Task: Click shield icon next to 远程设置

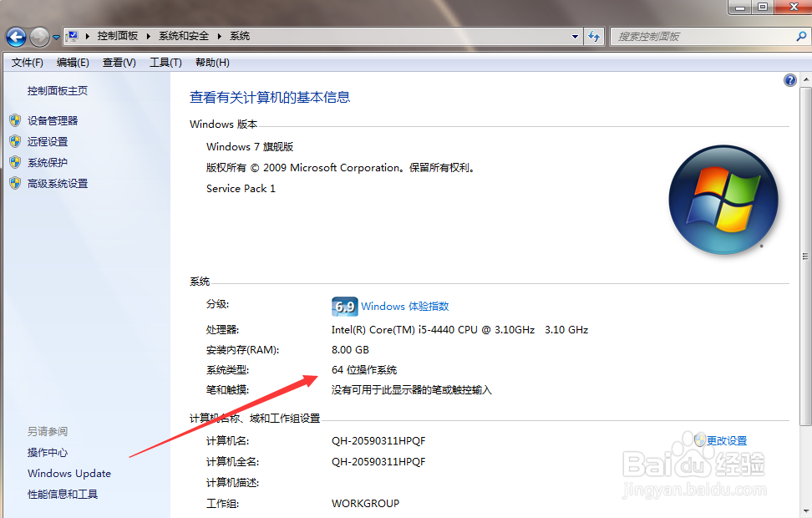Action: [x=15, y=141]
